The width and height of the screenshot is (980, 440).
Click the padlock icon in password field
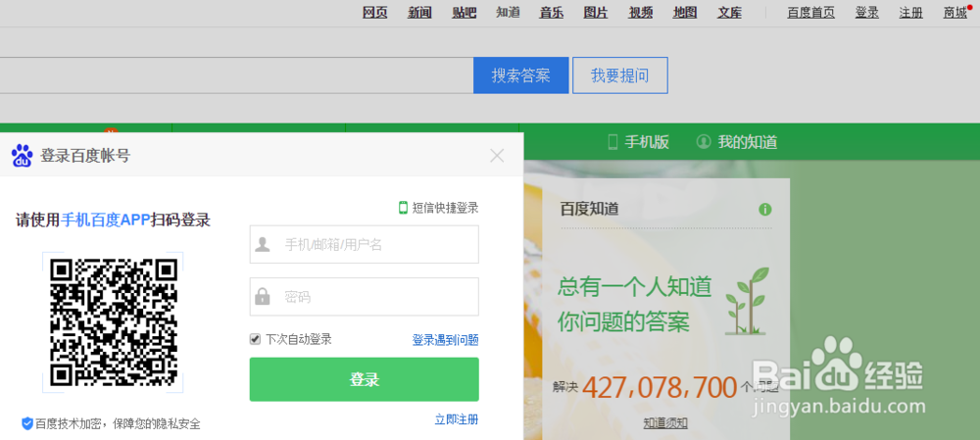point(263,296)
